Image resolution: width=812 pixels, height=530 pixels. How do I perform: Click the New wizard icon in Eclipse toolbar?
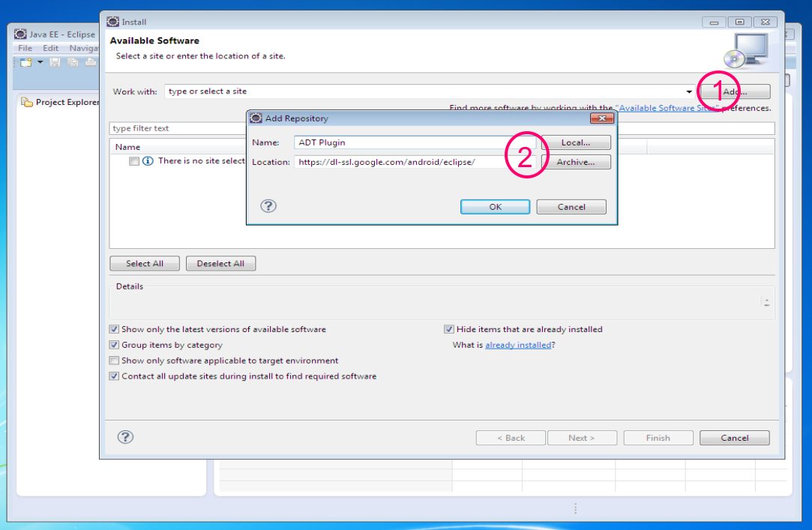25,62
